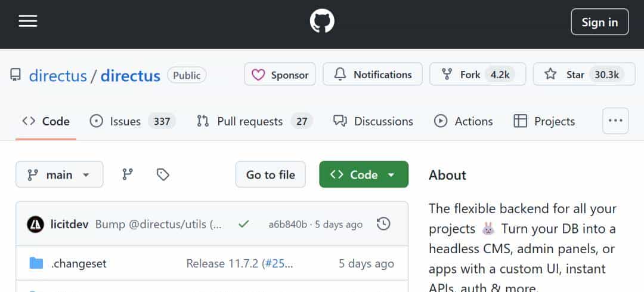The width and height of the screenshot is (644, 292).
Task: Open the a6b840b commit link
Action: [x=287, y=225]
